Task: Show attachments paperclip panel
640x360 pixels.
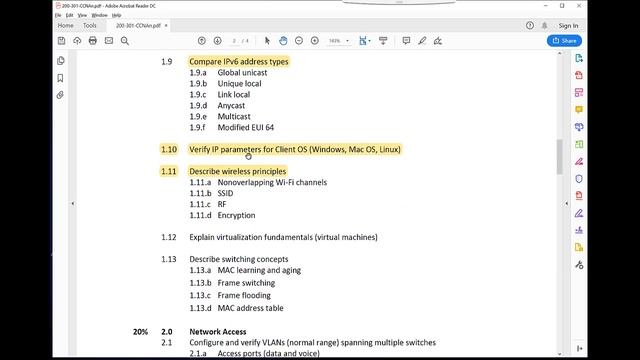Action: [x=60, y=95]
